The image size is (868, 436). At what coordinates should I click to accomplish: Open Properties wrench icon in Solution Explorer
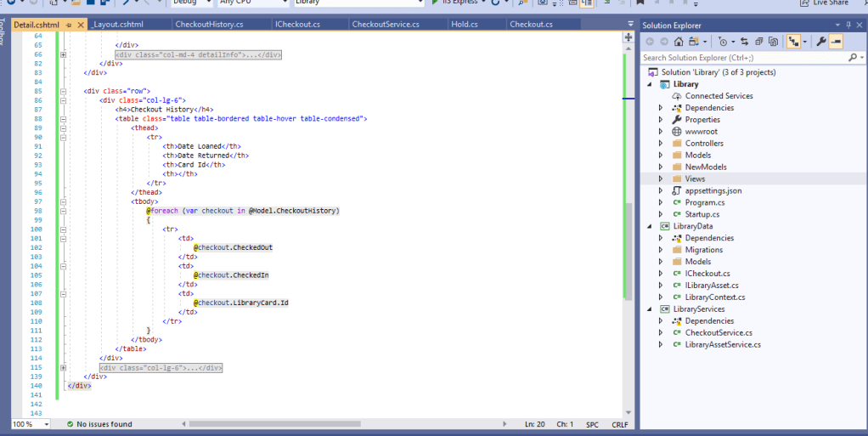click(x=820, y=42)
